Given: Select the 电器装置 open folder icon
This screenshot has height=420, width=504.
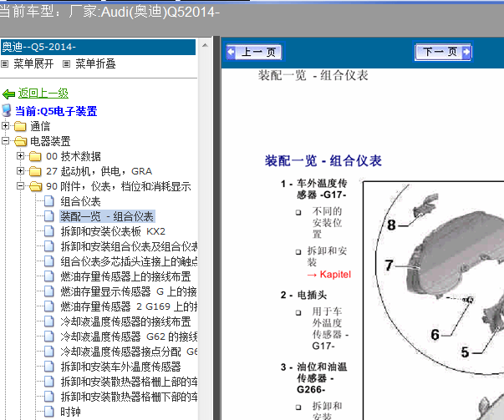Looking at the screenshot, I should click(21, 141).
